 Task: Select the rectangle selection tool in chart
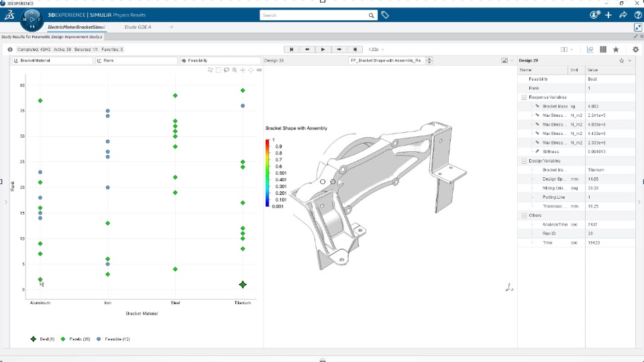click(218, 70)
